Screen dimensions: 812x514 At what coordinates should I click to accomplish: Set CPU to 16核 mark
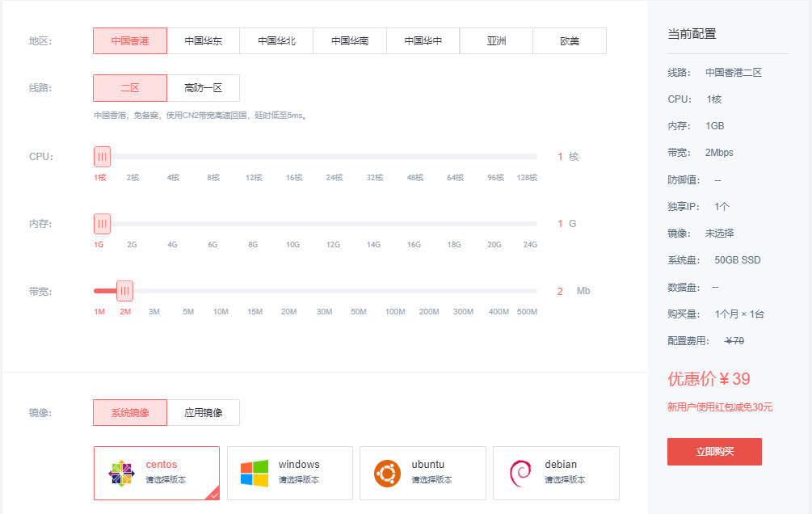click(295, 178)
